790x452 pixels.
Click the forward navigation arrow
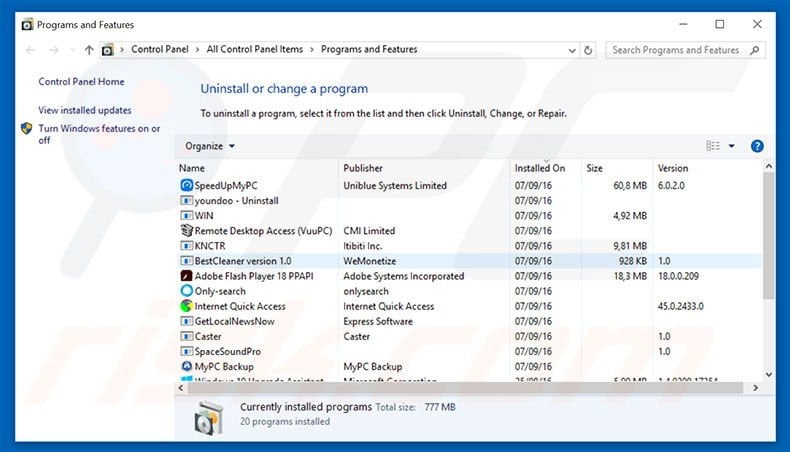click(x=54, y=50)
